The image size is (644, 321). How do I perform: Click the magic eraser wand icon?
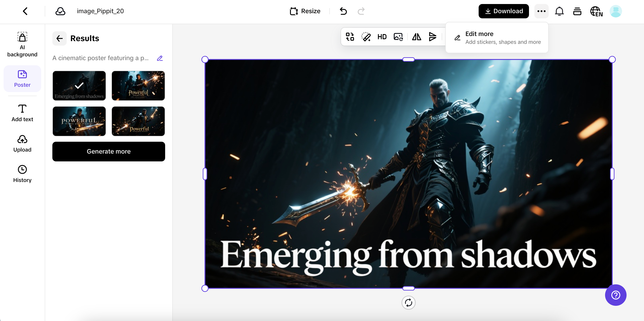pos(366,37)
